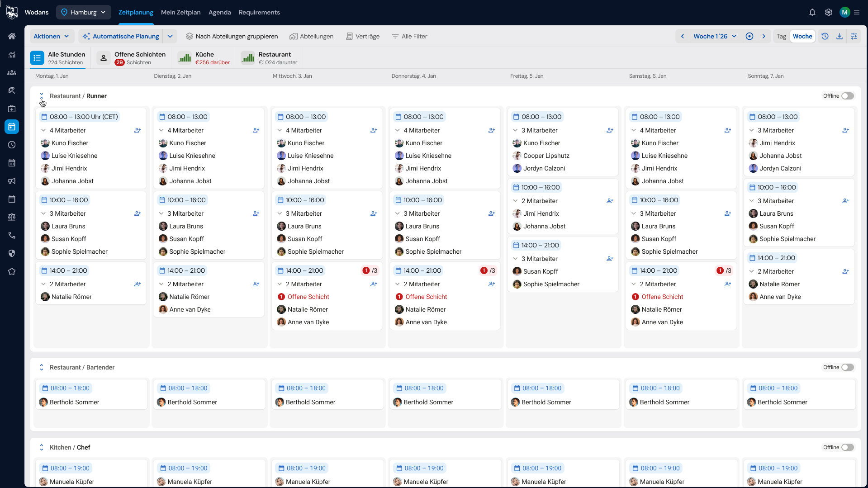The image size is (868, 488).
Task: Open the star favorites sidebar icon
Action: click(12, 271)
